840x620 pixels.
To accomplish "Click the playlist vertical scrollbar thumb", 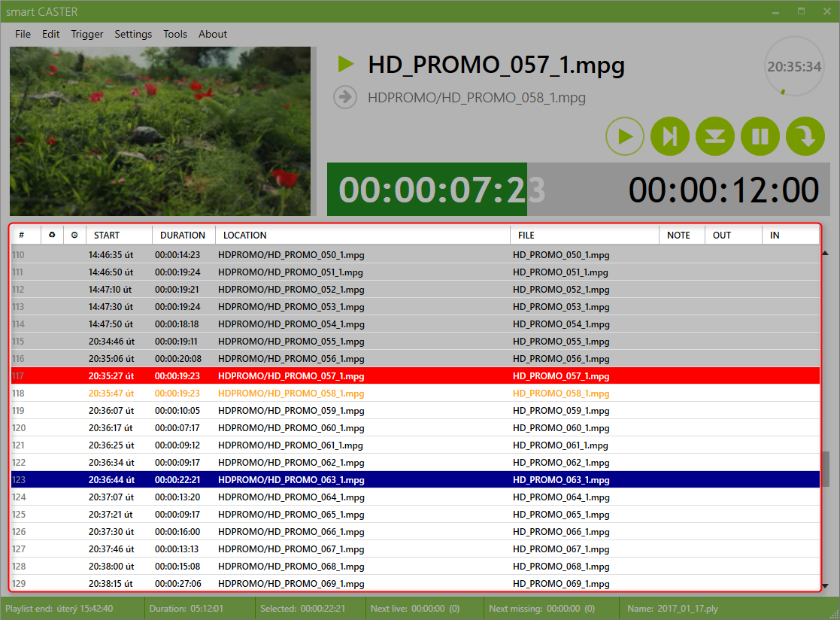I will point(826,470).
